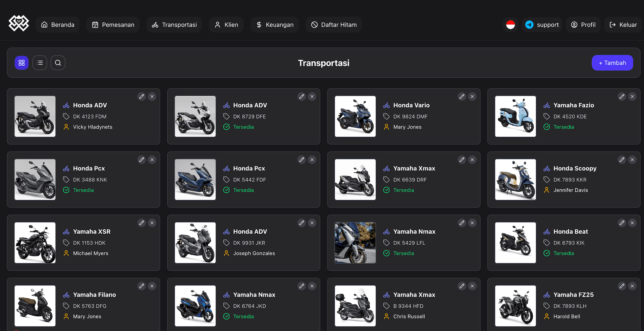
Task: Click renter name Vicky Hladynets
Action: (93, 127)
